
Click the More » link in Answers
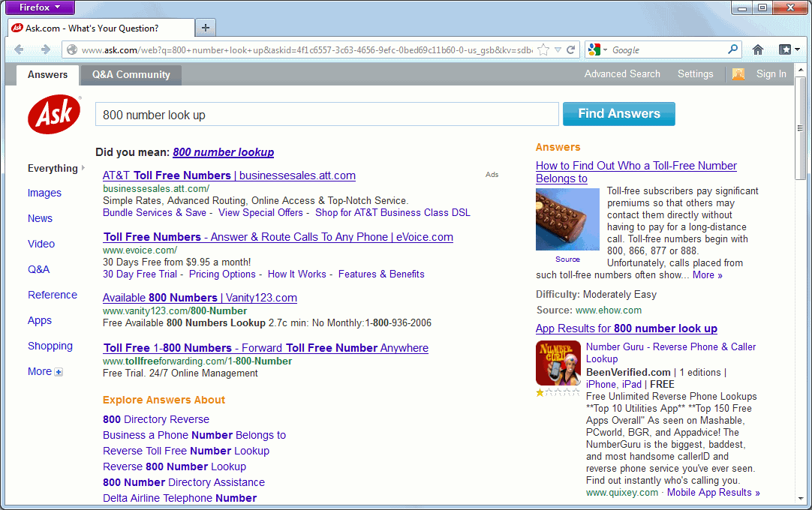pos(708,275)
